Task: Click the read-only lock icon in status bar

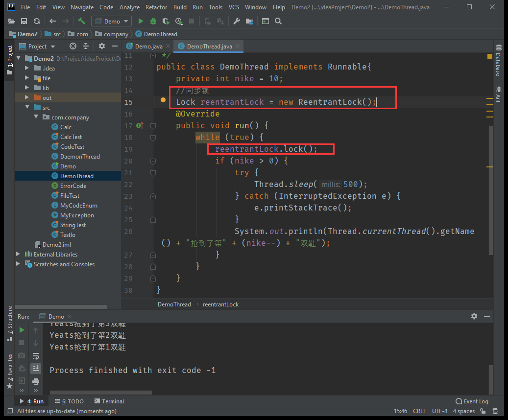Action: coord(483,411)
